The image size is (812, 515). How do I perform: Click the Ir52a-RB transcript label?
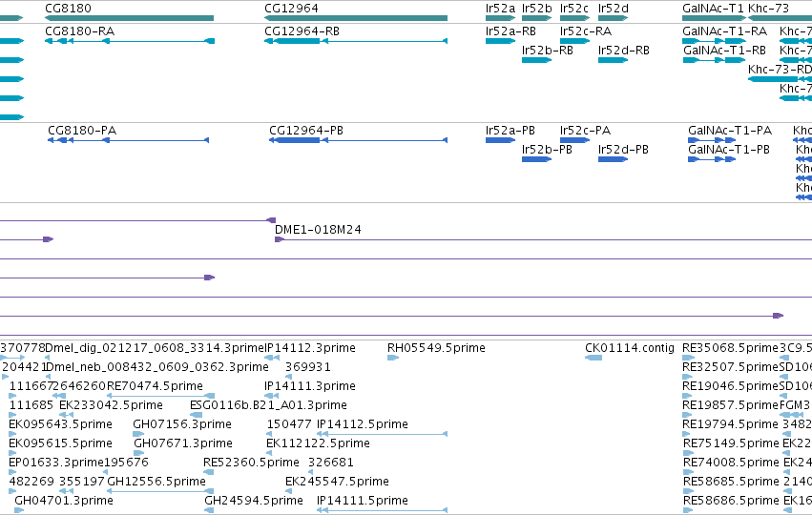point(510,31)
